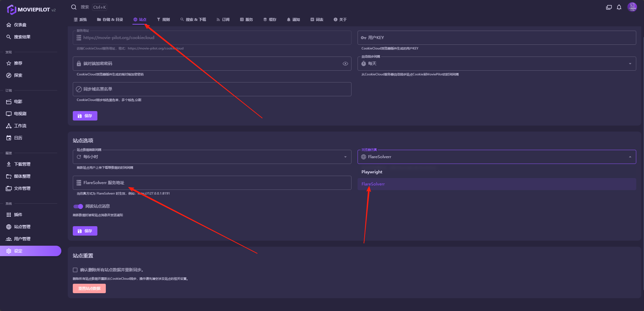Click the FlareSolverr 服务地址 input field
The width and height of the screenshot is (644, 311).
tap(212, 183)
